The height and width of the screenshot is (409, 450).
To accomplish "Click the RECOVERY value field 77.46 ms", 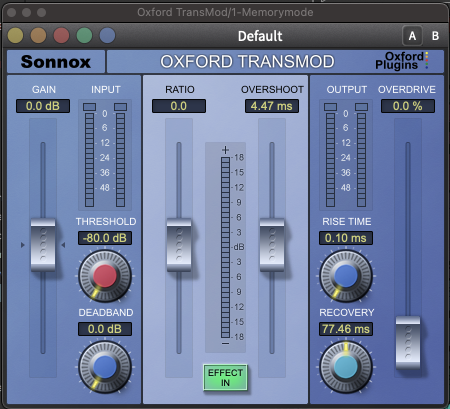I will click(x=346, y=329).
